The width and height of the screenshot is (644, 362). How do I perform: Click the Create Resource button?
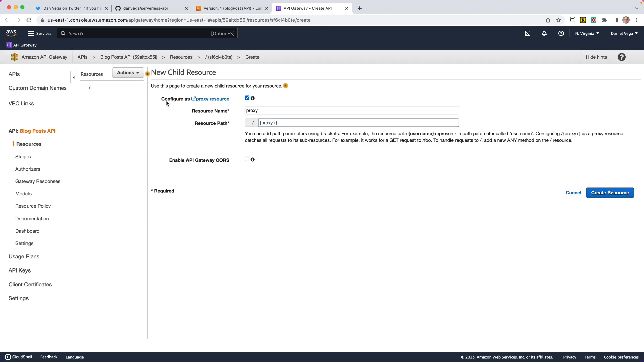(610, 192)
